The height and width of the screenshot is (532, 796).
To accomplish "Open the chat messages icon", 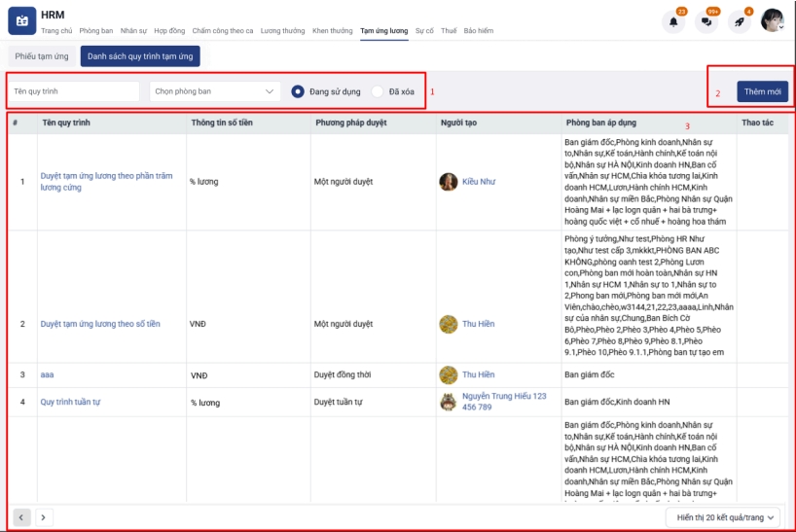I will tap(706, 21).
